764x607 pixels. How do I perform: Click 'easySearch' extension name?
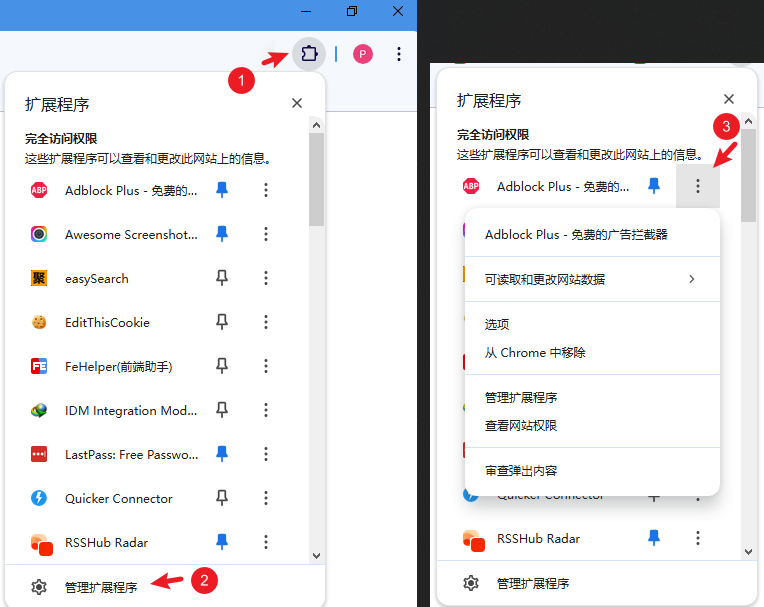tap(97, 279)
